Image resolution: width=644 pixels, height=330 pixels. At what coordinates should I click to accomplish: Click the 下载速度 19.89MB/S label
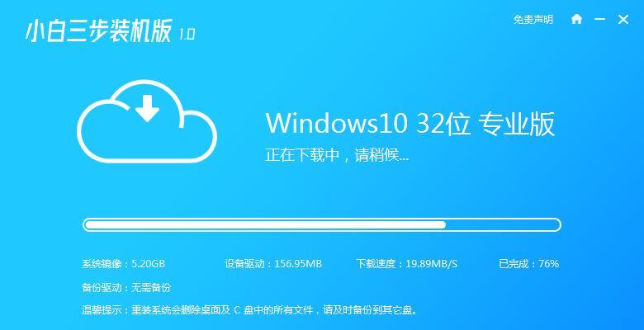(x=406, y=263)
